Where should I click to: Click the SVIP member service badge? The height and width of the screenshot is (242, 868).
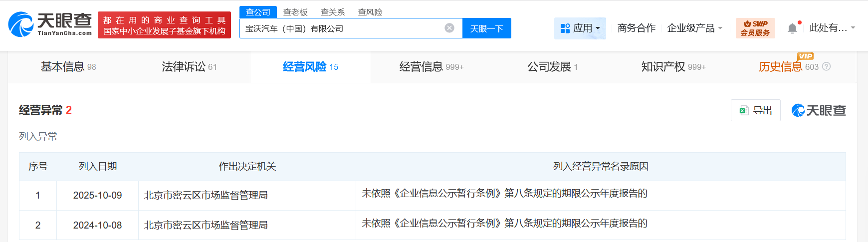[755, 28]
